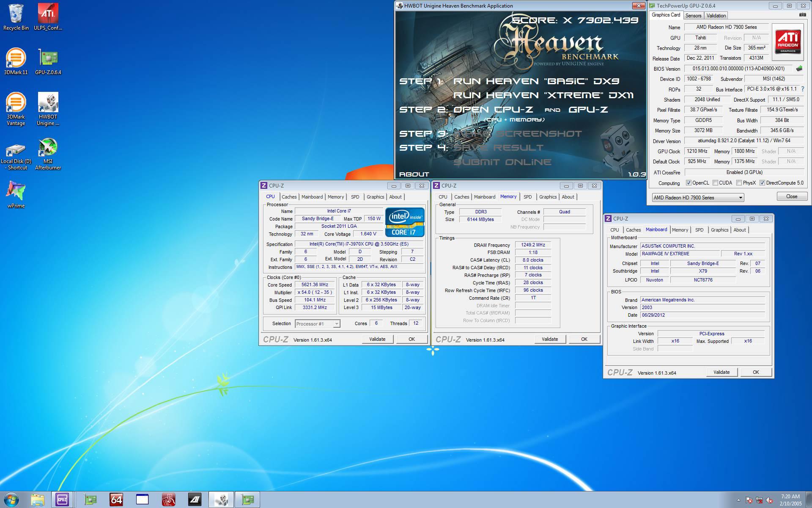Open Windows Explorer from the taskbar
This screenshot has width=812, height=508.
[x=37, y=500]
